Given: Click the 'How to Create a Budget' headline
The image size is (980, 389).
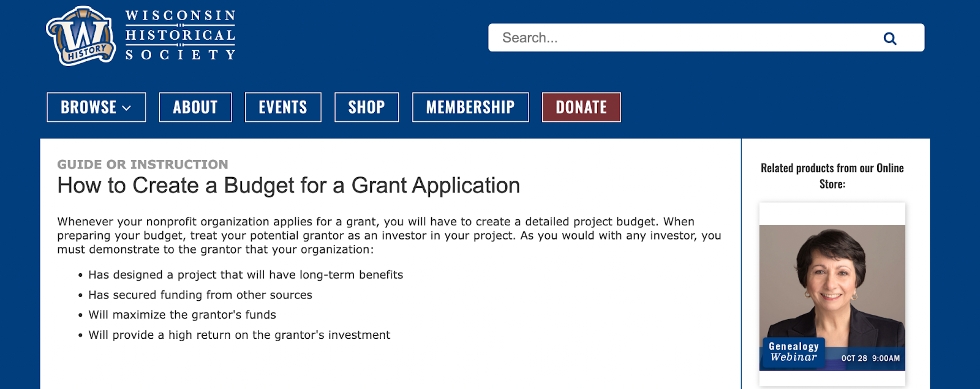Looking at the screenshot, I should [287, 185].
